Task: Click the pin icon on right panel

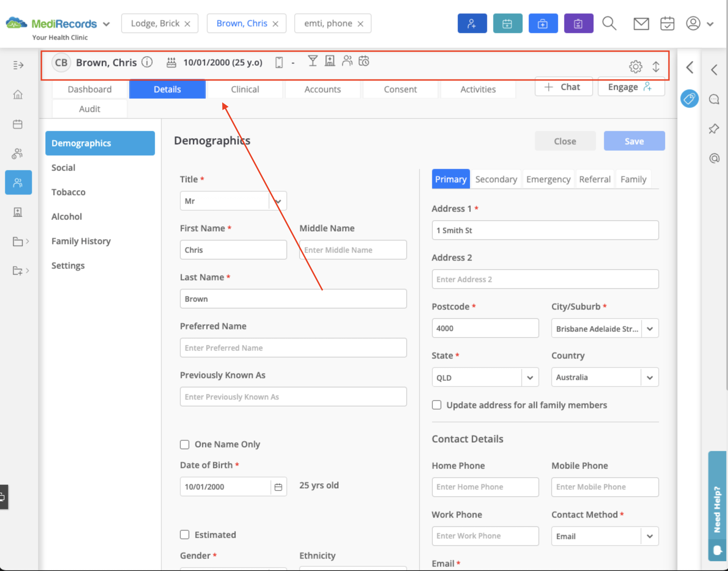Action: [x=714, y=129]
